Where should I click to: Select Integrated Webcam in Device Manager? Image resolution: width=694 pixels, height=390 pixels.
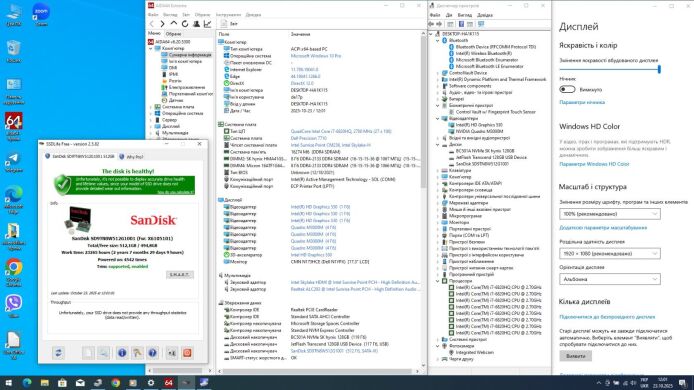point(474,352)
